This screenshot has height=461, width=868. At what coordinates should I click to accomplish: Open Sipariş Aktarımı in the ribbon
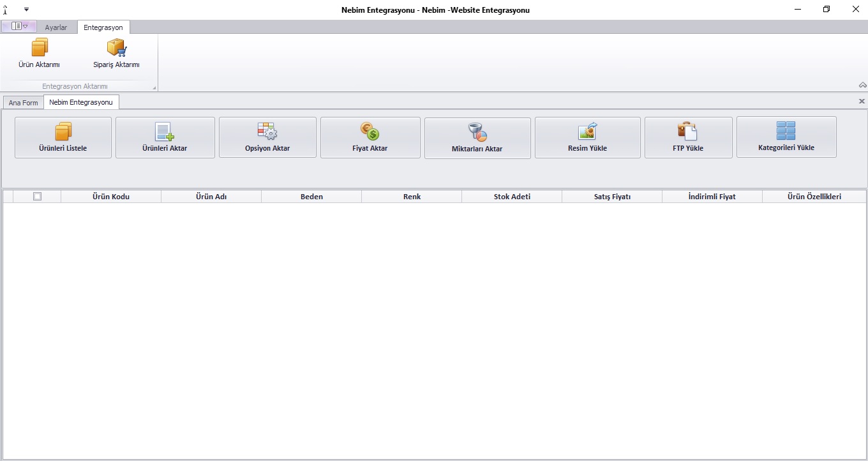click(116, 54)
